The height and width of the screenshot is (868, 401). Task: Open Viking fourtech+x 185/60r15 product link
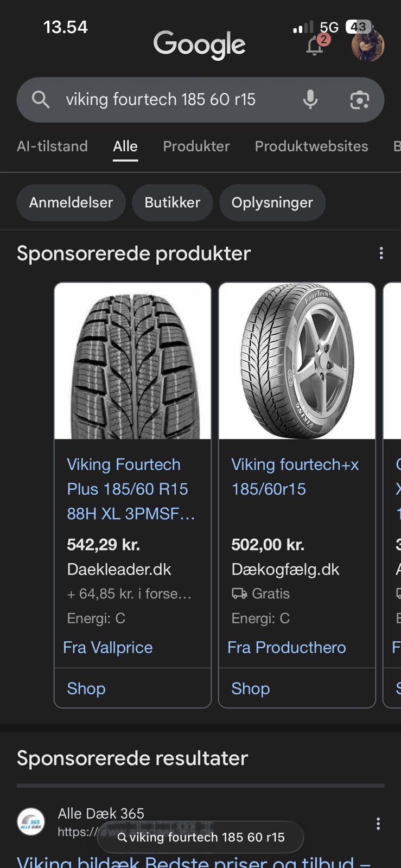tap(295, 476)
